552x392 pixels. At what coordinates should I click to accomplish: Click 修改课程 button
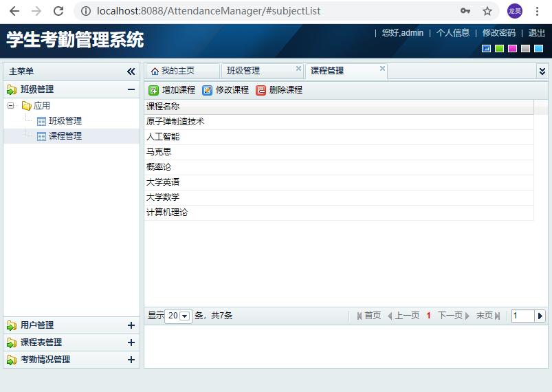pyautogui.click(x=225, y=90)
